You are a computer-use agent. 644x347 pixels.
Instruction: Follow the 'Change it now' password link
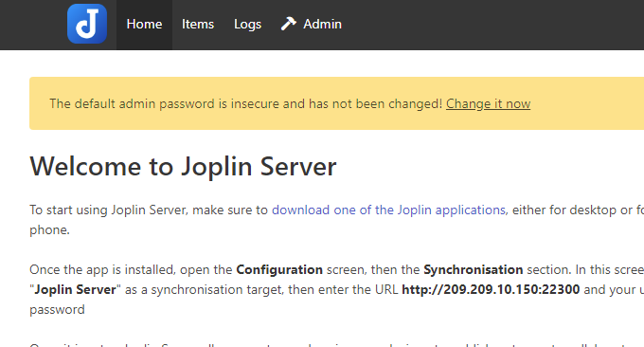click(489, 103)
